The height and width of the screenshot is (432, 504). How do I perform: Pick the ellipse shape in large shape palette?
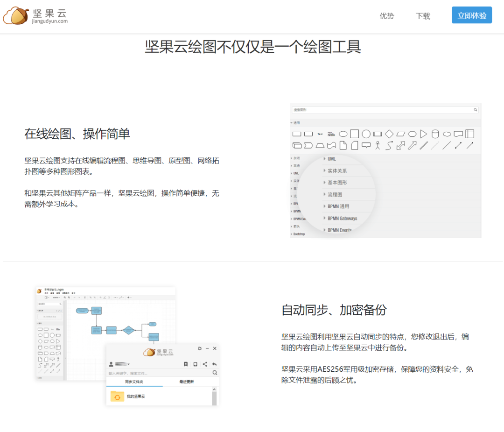pos(343,134)
